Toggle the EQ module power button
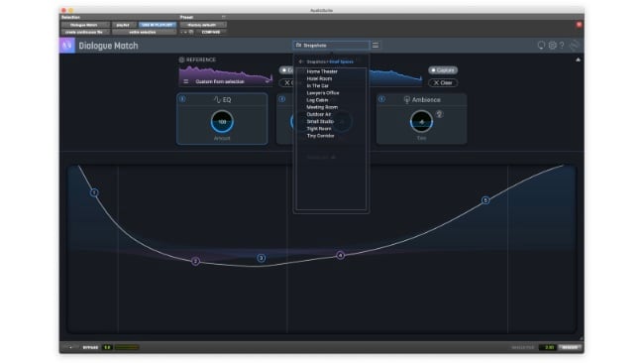This screenshot has height=363, width=644. pos(182,99)
